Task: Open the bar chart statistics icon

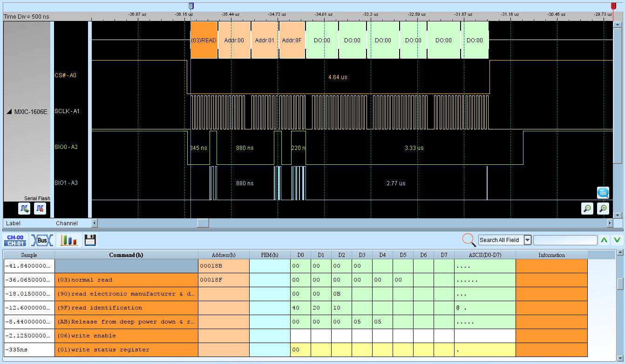Action: point(68,240)
